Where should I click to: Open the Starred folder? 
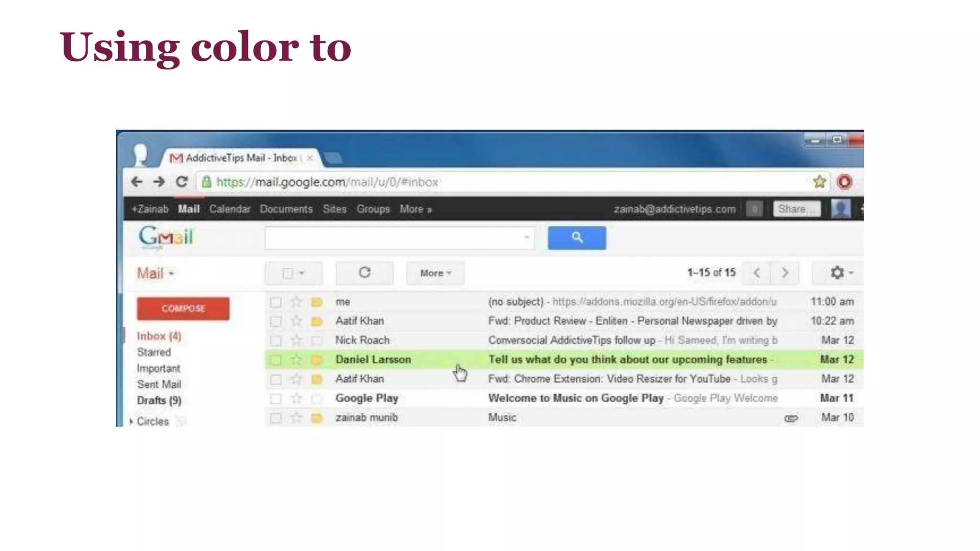tap(154, 352)
